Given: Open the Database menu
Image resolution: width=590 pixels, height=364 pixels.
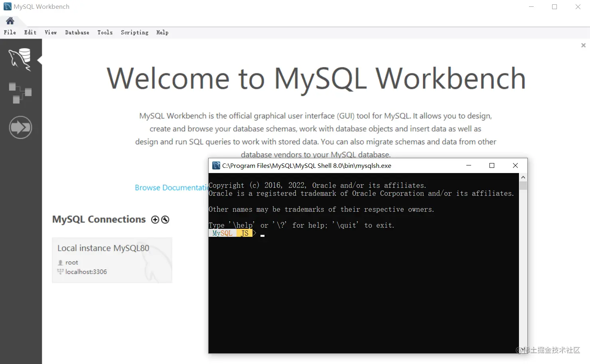Looking at the screenshot, I should point(77,33).
